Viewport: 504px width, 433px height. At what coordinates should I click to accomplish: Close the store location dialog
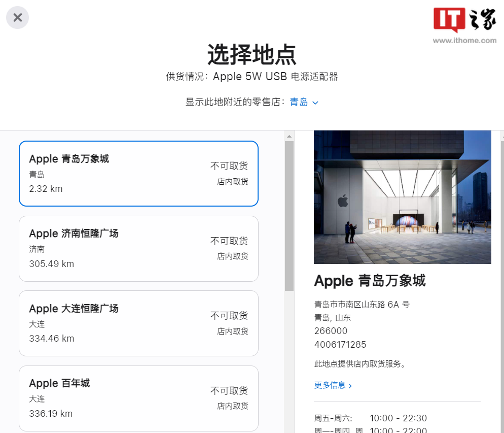click(17, 17)
